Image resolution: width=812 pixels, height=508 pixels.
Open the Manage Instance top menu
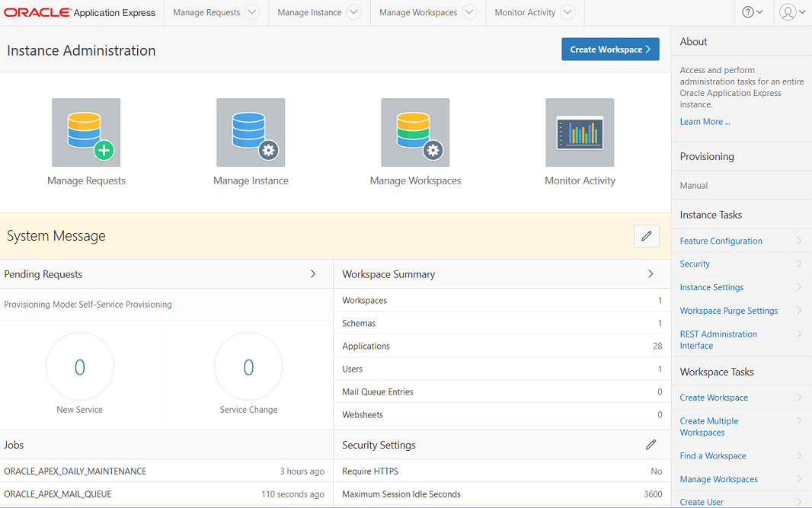pos(310,12)
